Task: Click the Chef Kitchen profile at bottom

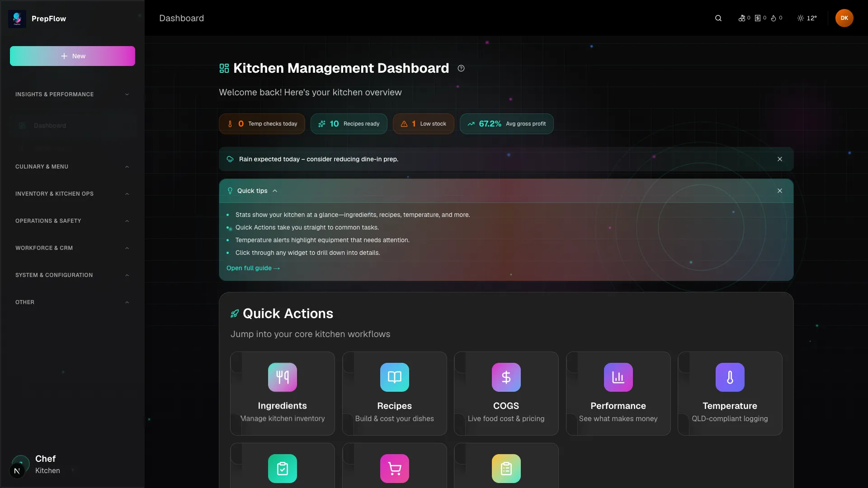Action: 47,465
